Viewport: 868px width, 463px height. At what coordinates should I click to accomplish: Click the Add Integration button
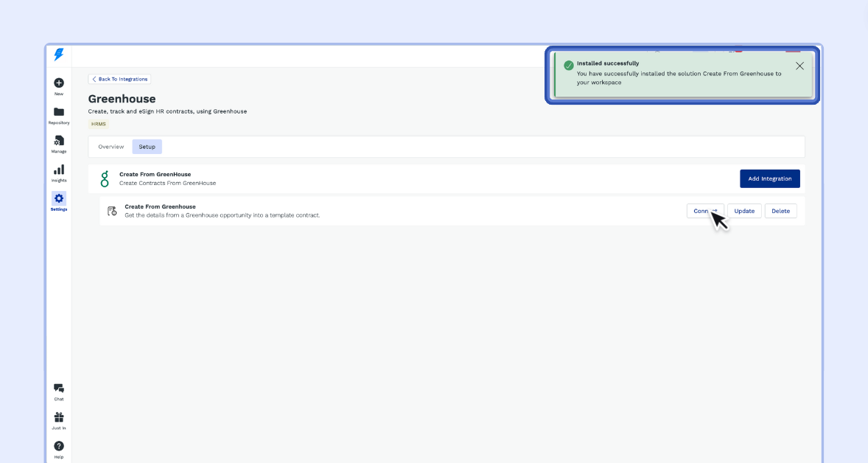pyautogui.click(x=770, y=179)
